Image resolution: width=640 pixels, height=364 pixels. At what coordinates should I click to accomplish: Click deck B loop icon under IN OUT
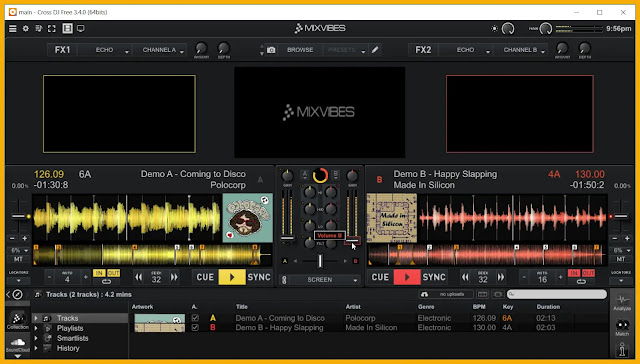click(x=581, y=282)
